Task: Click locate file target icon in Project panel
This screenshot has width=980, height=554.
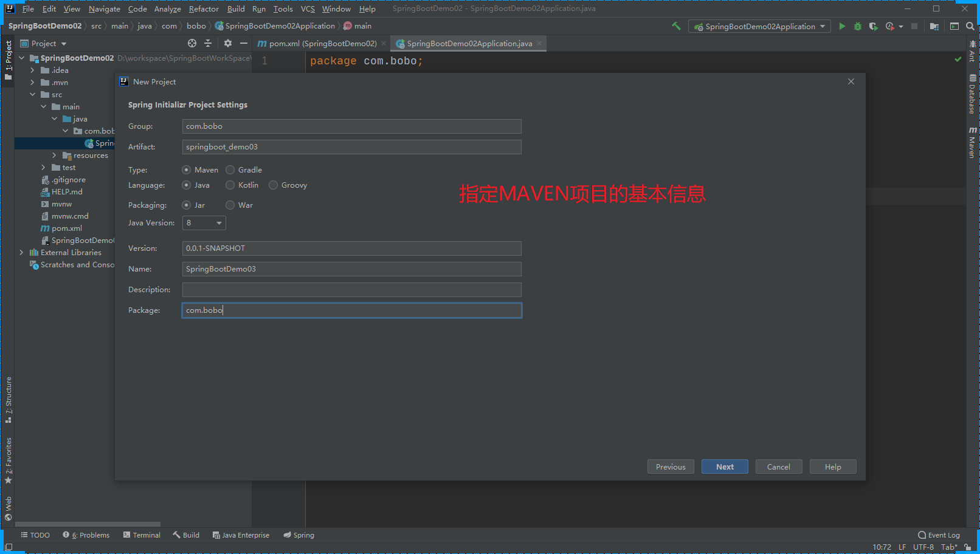Action: click(x=192, y=43)
